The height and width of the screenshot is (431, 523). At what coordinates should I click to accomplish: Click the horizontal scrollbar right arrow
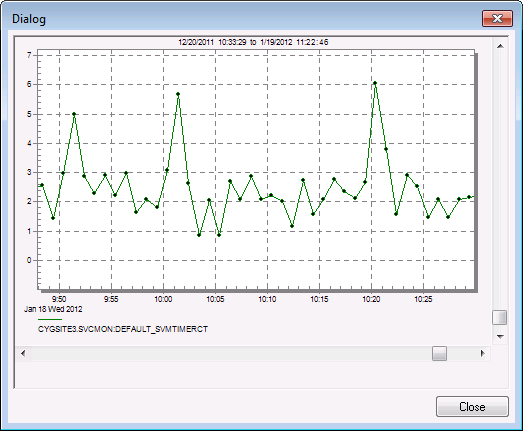click(x=483, y=353)
